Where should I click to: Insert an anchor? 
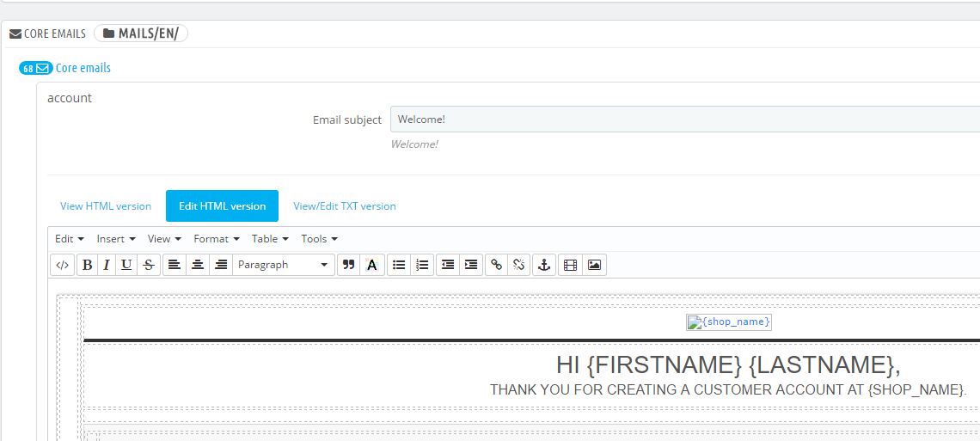click(544, 265)
